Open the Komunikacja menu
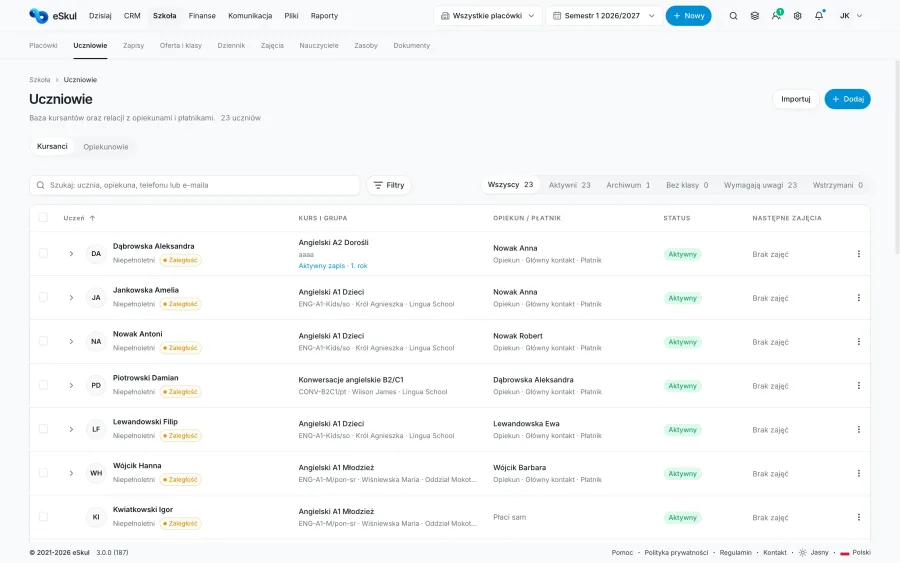Image resolution: width=900 pixels, height=563 pixels. (x=250, y=16)
